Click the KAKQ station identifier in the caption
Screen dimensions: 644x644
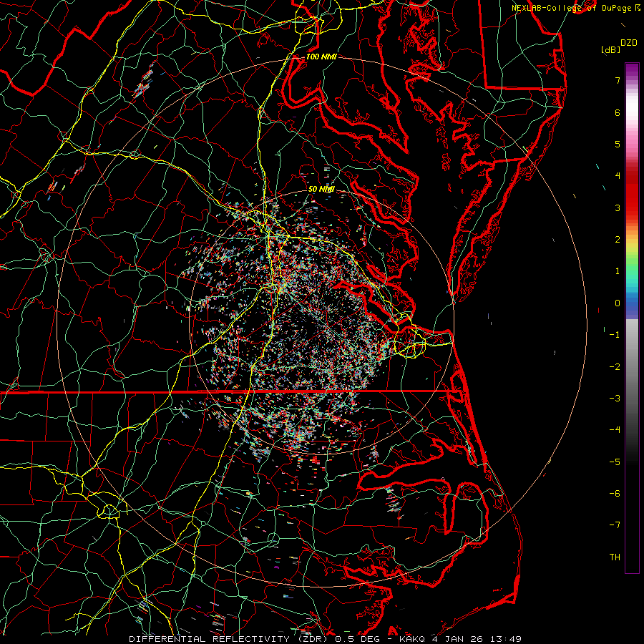(412, 639)
